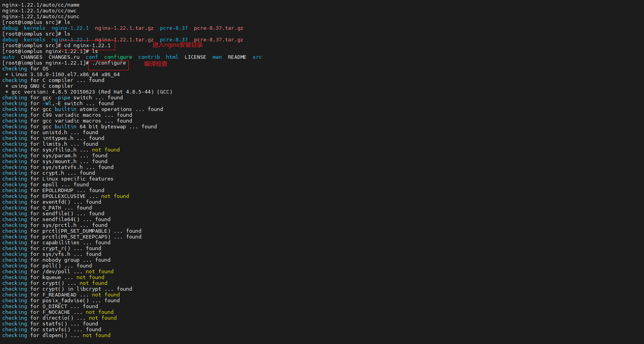Click 'pcre-8.37.tar.gz' in the first ls output
The height and width of the screenshot is (344, 644).
coord(219,28)
